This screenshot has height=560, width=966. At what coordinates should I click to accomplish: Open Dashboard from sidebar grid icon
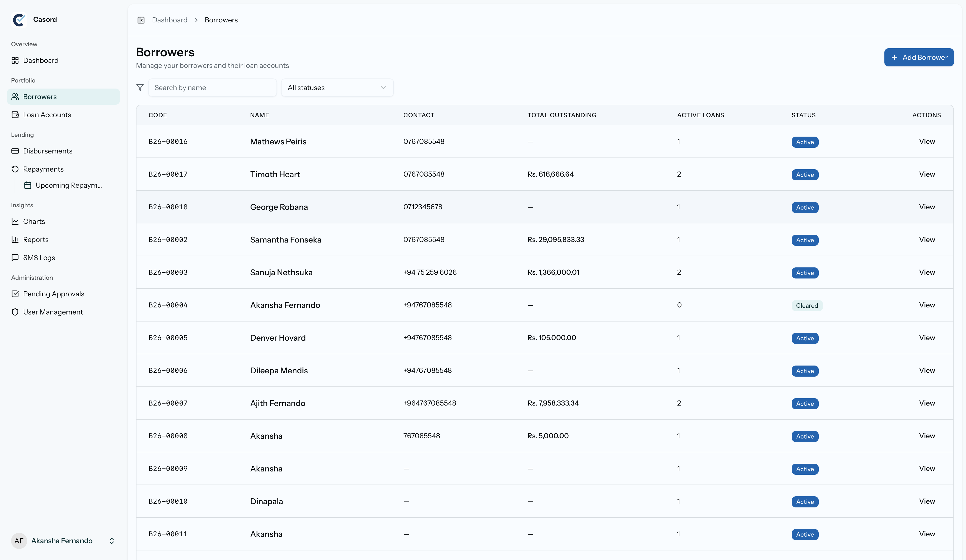tap(15, 61)
